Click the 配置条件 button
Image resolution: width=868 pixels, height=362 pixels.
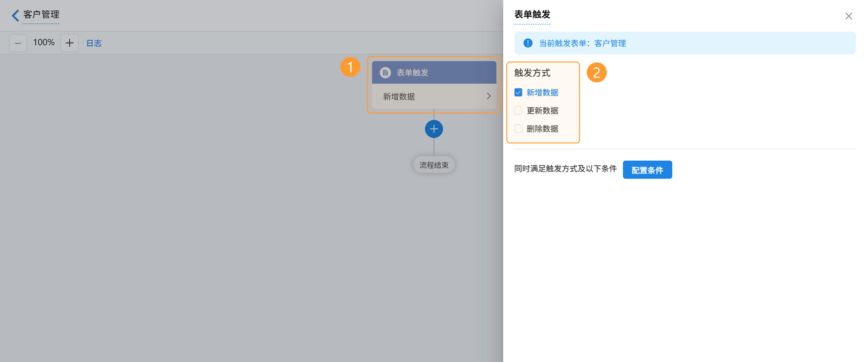(647, 170)
